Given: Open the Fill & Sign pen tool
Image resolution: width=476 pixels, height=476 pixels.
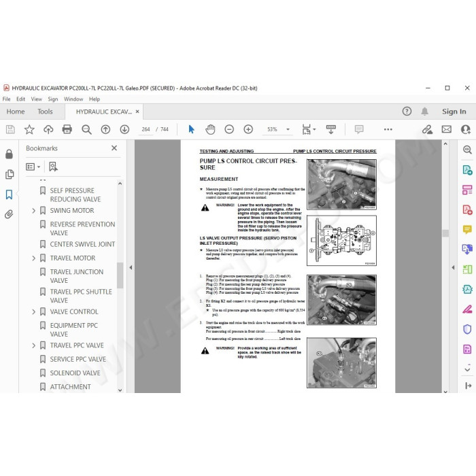Looking at the screenshot, I should tap(467, 309).
